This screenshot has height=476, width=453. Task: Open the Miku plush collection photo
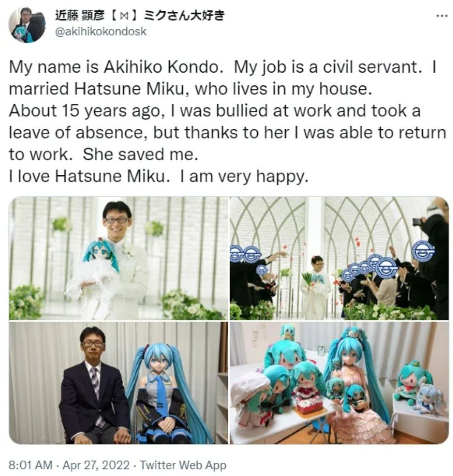coord(339,383)
